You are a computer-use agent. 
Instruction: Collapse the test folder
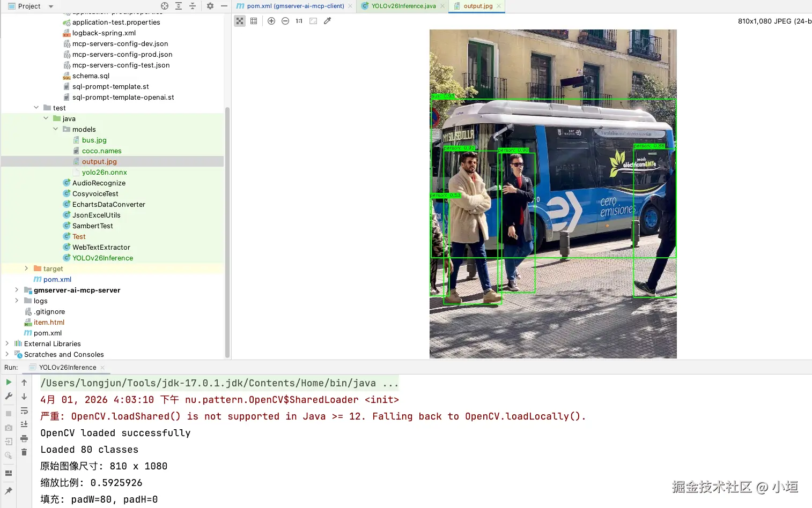(x=36, y=108)
